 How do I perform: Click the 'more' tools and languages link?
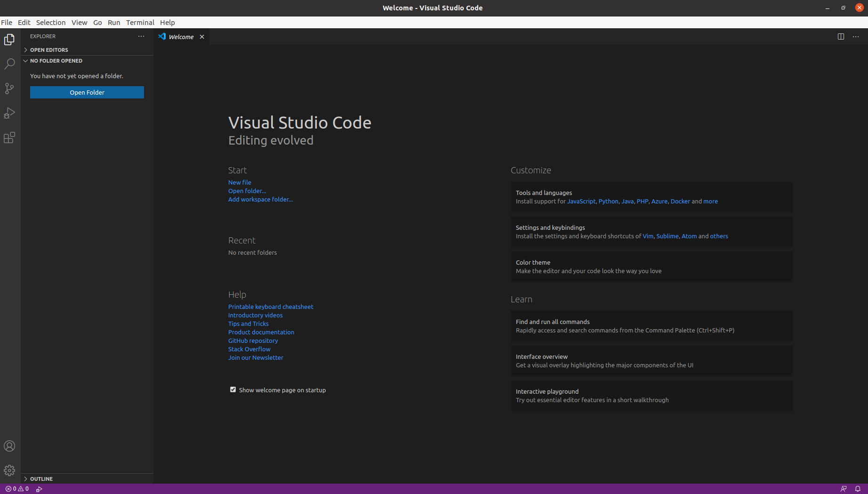point(711,201)
